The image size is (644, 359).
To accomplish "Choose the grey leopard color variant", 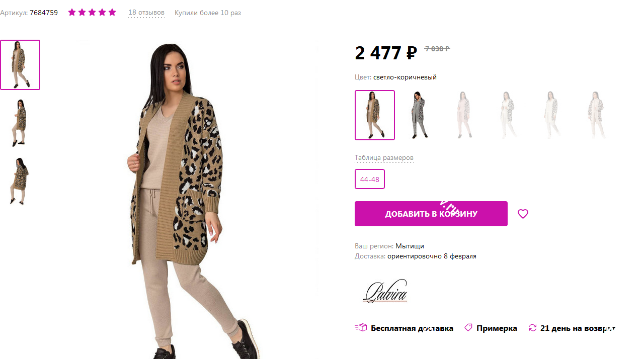I will pyautogui.click(x=419, y=115).
